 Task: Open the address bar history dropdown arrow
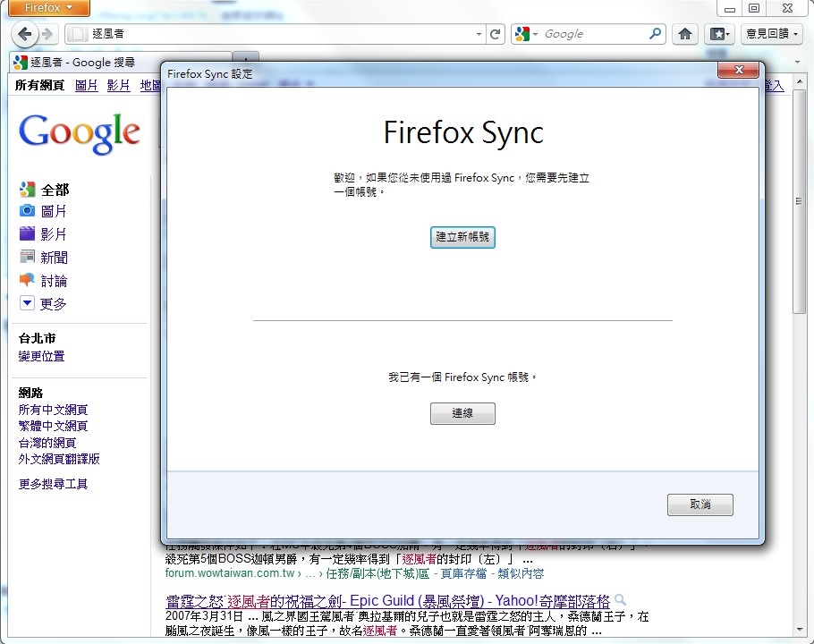(479, 34)
